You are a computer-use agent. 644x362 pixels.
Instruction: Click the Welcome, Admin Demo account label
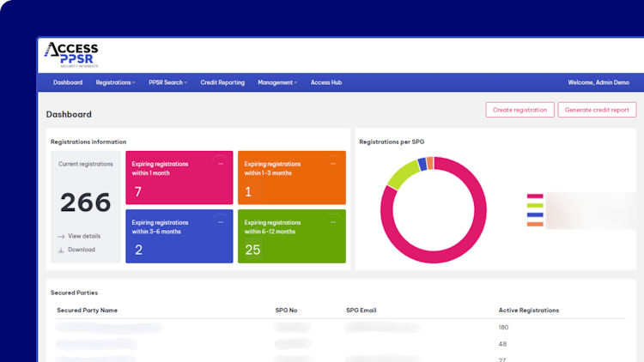pos(598,82)
